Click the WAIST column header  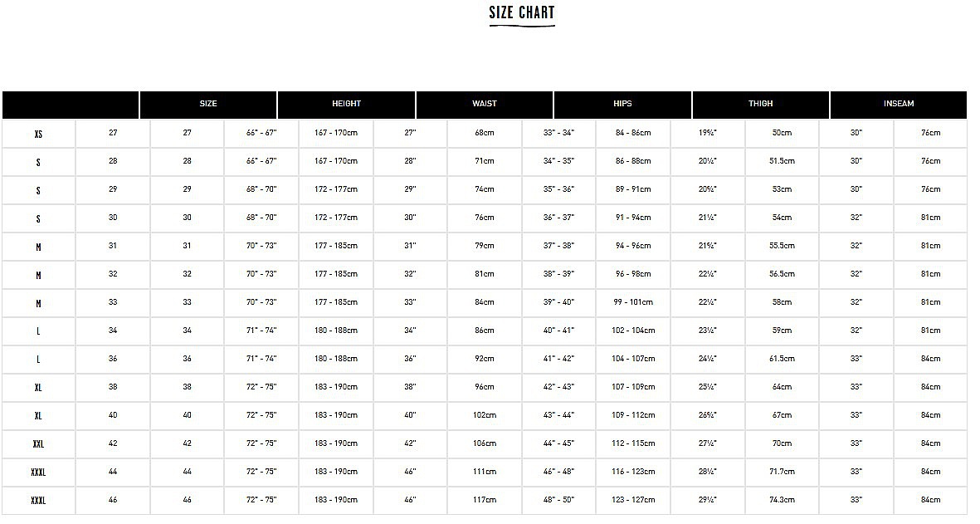pyautogui.click(x=485, y=105)
